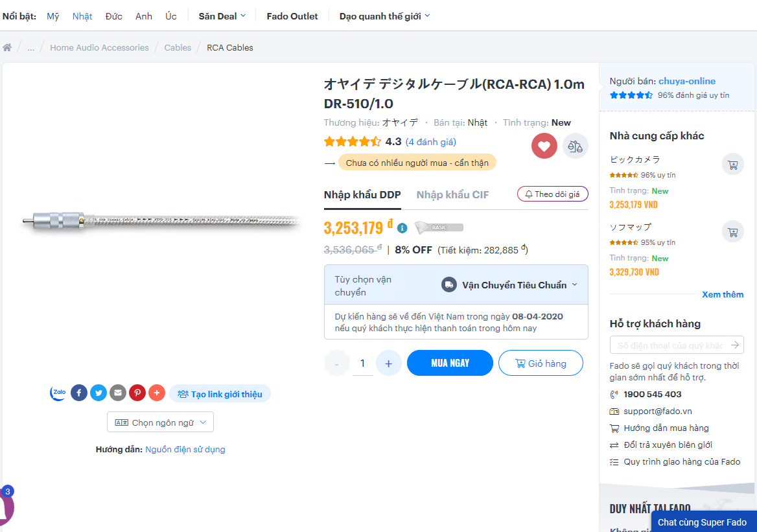The image size is (757, 532).
Task: Open Nguồn điện sử dụng guide link
Action: tap(185, 449)
